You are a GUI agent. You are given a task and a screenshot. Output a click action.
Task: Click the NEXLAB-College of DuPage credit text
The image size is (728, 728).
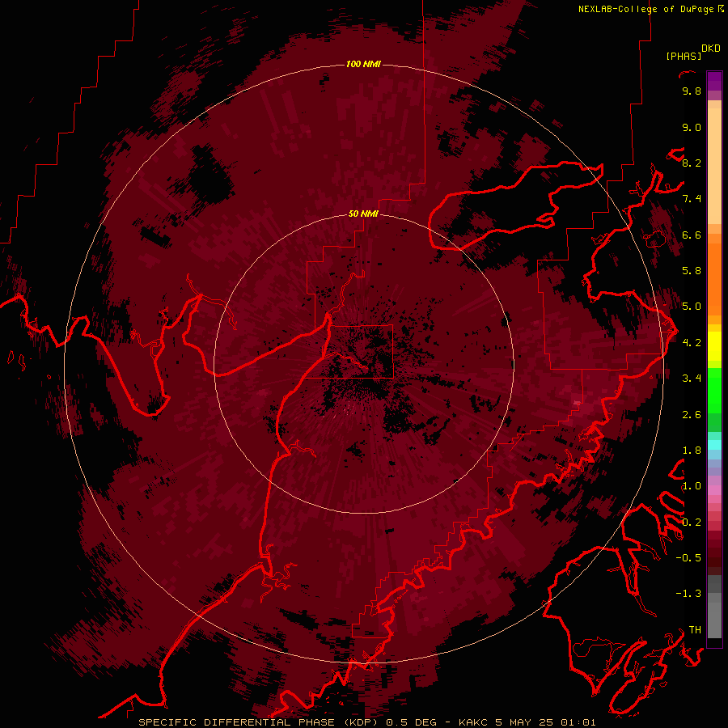click(x=645, y=9)
